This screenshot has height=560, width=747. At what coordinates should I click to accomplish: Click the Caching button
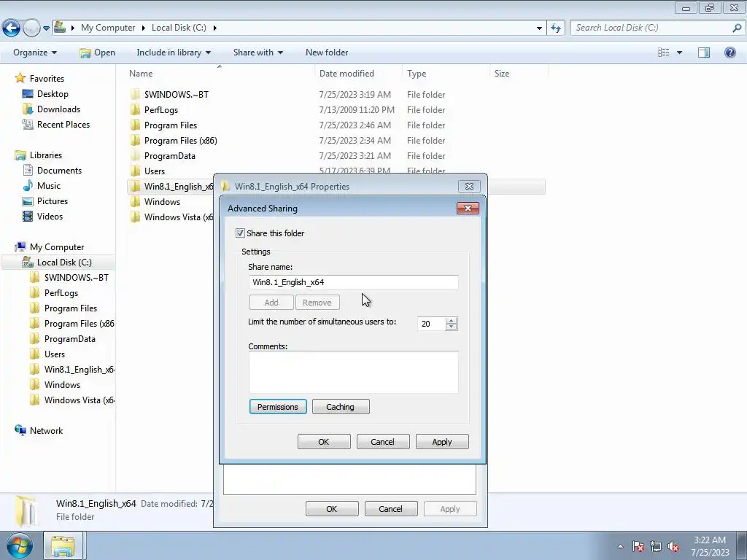(x=341, y=407)
